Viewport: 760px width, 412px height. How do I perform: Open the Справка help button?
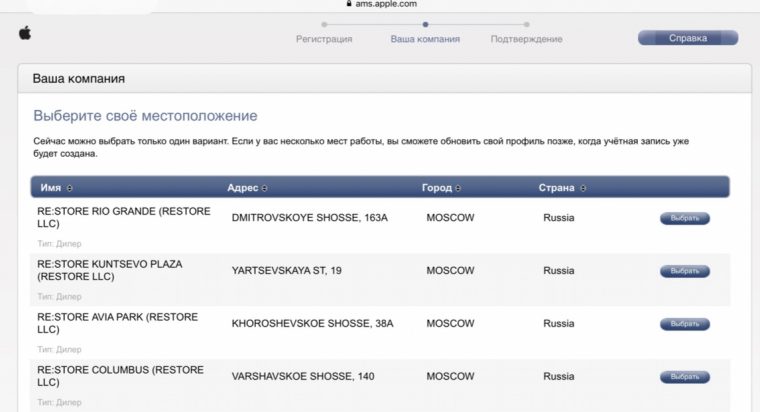(688, 38)
